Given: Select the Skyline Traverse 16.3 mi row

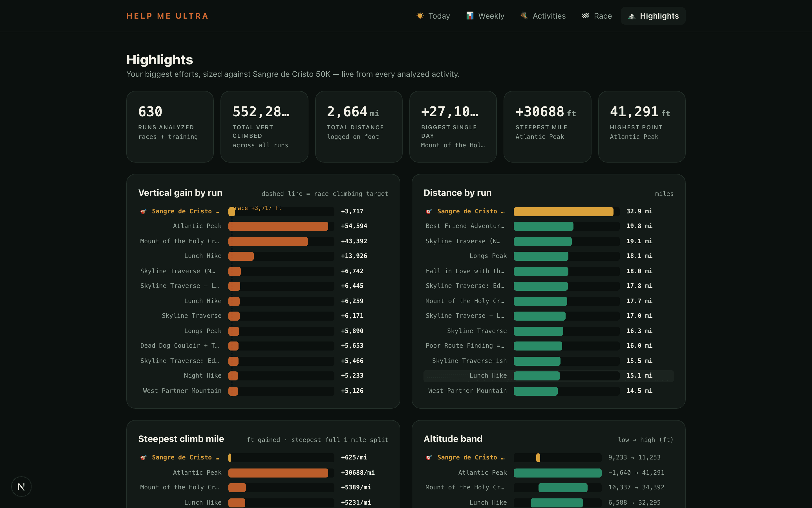Looking at the screenshot, I should tap(548, 331).
